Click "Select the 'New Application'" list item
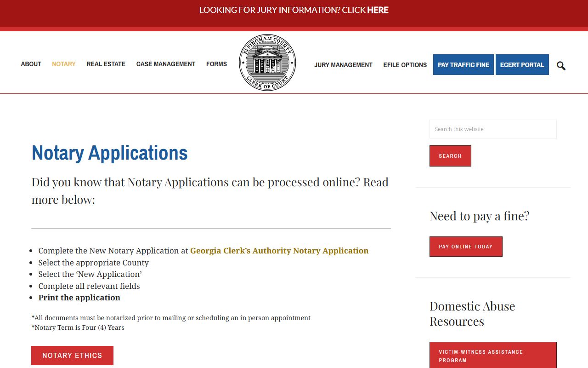 90,274
